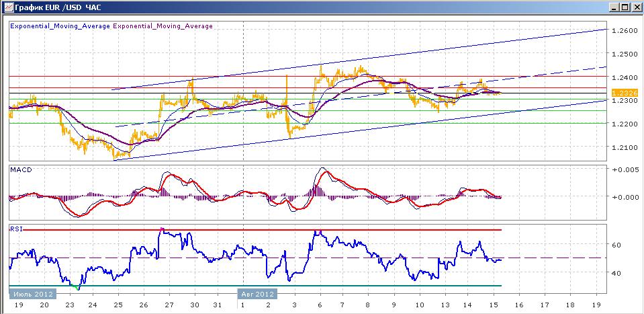This screenshot has width=644, height=314.
Task: Click the date label 25 on time axis
Action: point(118,305)
